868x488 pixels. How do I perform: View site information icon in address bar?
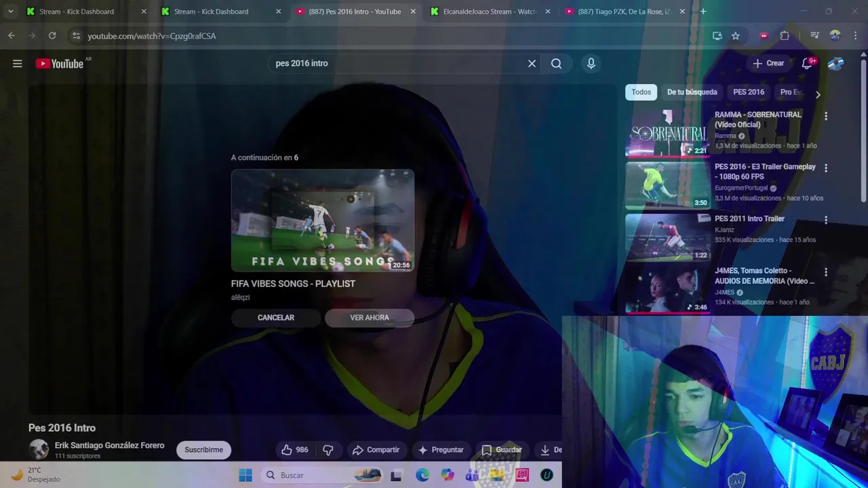[x=76, y=36]
